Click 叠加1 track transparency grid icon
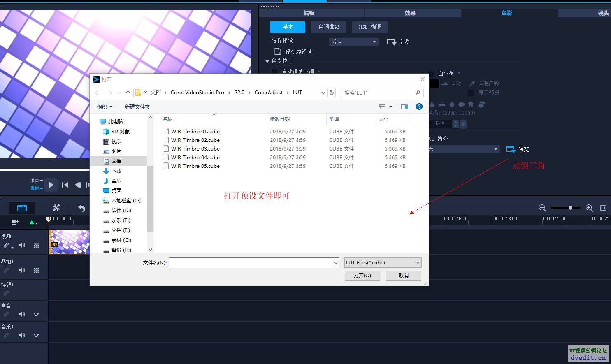611x364 pixels. click(x=36, y=270)
